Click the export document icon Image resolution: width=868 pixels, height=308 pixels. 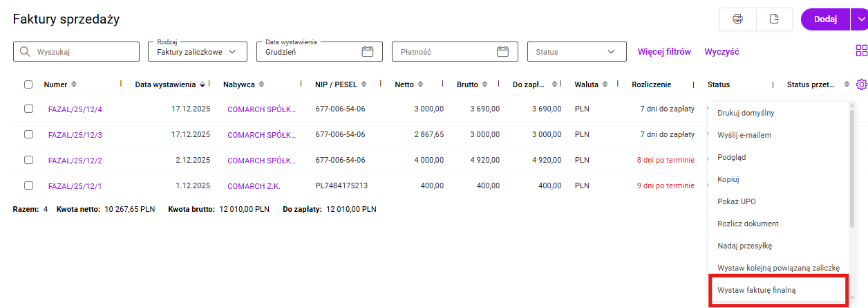point(774,19)
